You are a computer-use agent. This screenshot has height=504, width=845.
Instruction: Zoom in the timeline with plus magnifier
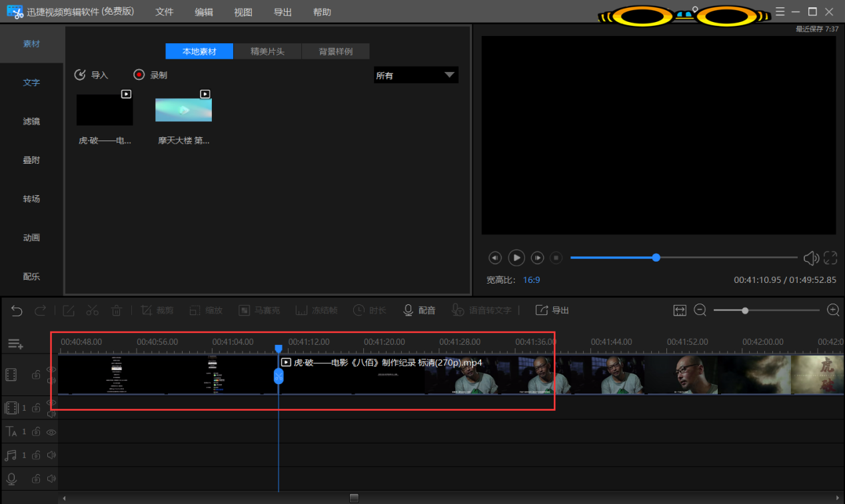click(833, 310)
